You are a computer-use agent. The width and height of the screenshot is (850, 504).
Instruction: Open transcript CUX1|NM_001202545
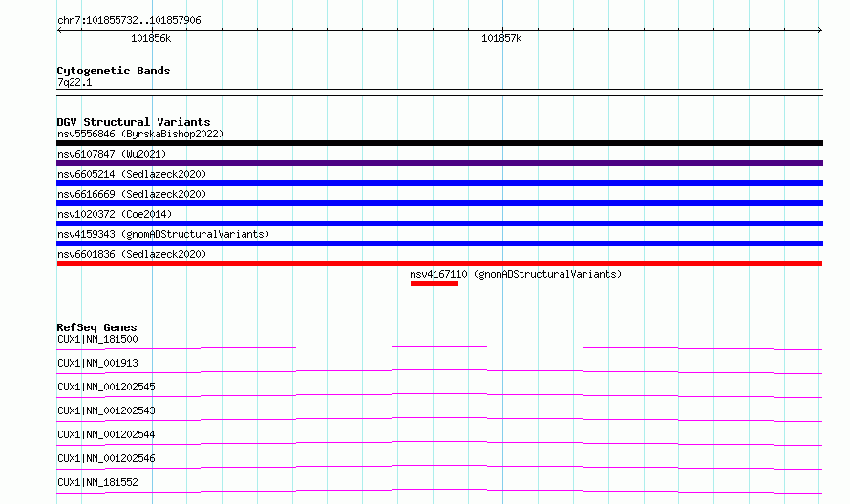(x=106, y=387)
